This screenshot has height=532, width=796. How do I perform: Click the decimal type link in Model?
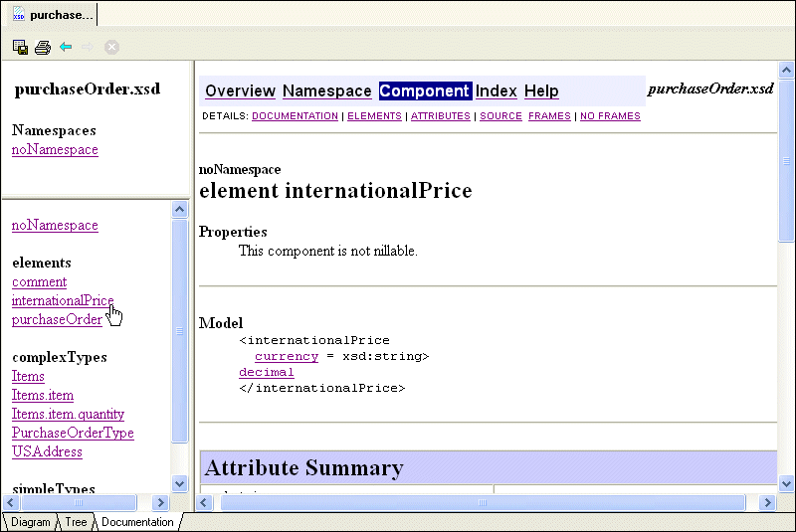point(266,373)
